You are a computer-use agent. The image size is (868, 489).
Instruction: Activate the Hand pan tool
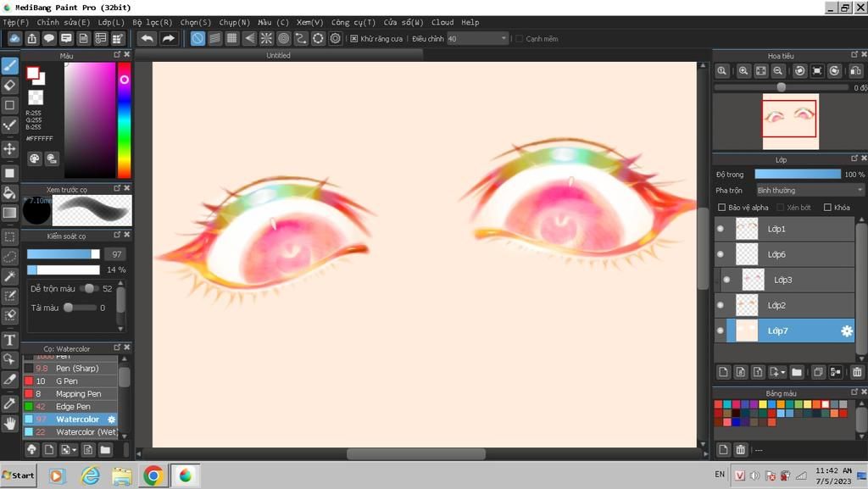tap(10, 423)
